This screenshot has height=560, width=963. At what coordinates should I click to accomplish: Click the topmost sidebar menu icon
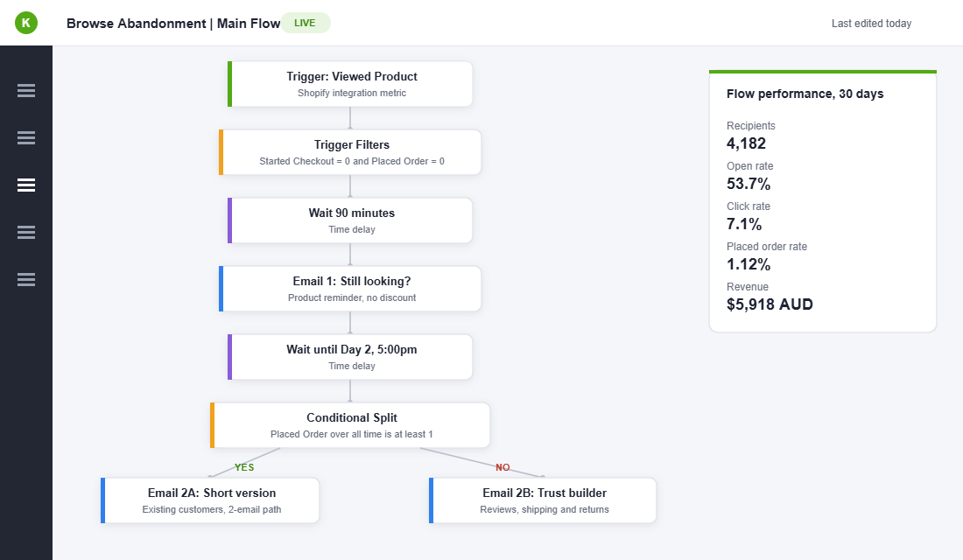click(x=25, y=90)
